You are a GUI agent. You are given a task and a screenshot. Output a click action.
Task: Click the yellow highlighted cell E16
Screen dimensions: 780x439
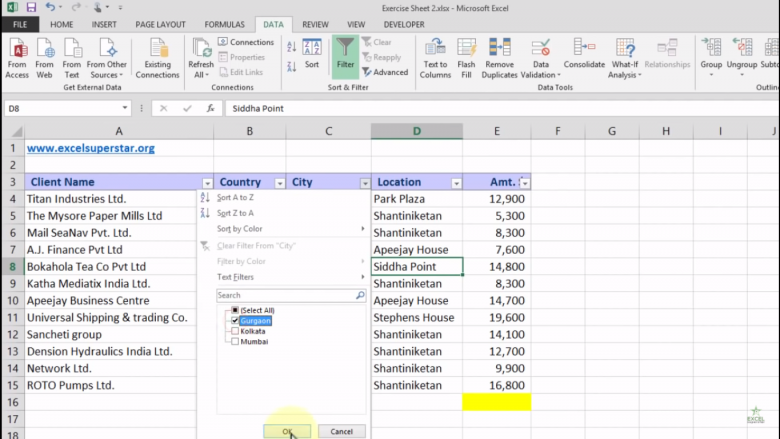click(496, 402)
